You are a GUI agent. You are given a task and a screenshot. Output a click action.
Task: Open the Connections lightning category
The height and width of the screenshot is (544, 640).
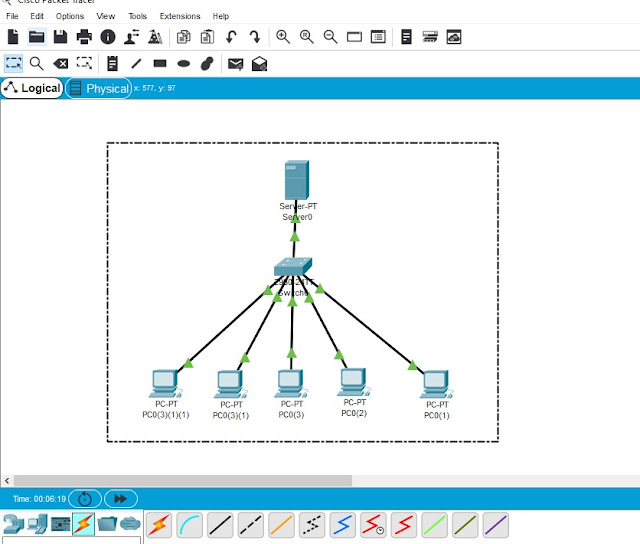tap(83, 524)
